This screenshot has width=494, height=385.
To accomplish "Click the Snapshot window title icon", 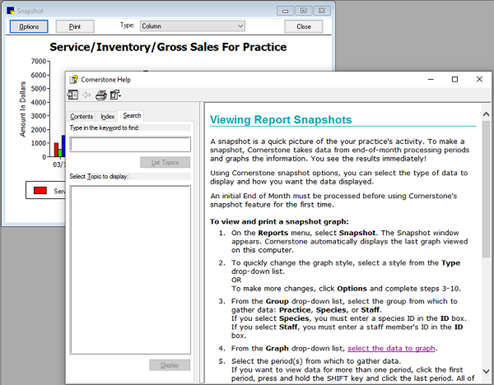I will pos(11,11).
